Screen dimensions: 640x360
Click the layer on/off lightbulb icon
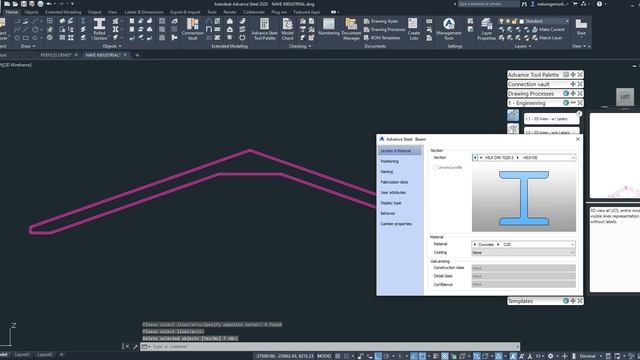point(502,21)
